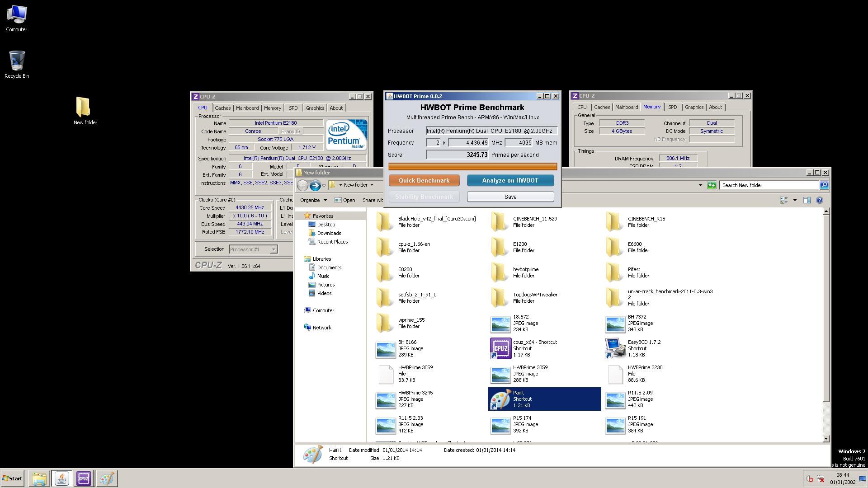Switch to CPU tab in right CPU-Z
The image size is (868, 488).
(x=582, y=107)
